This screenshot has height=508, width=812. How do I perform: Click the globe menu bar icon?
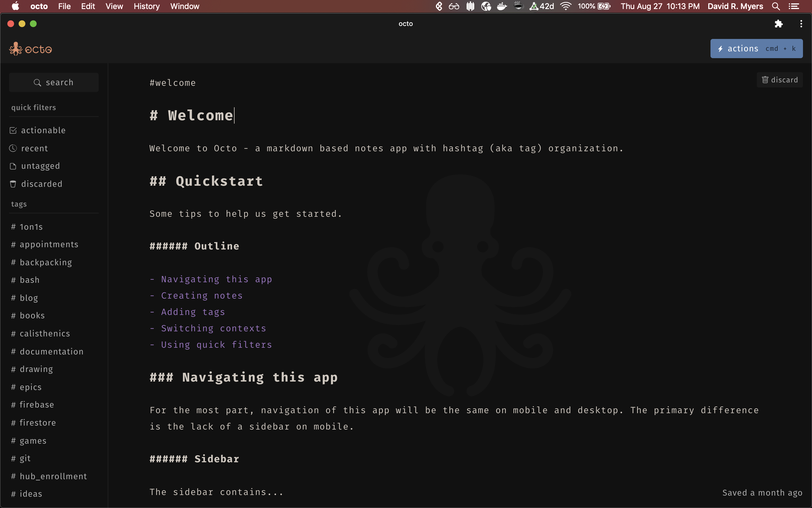[x=486, y=6]
